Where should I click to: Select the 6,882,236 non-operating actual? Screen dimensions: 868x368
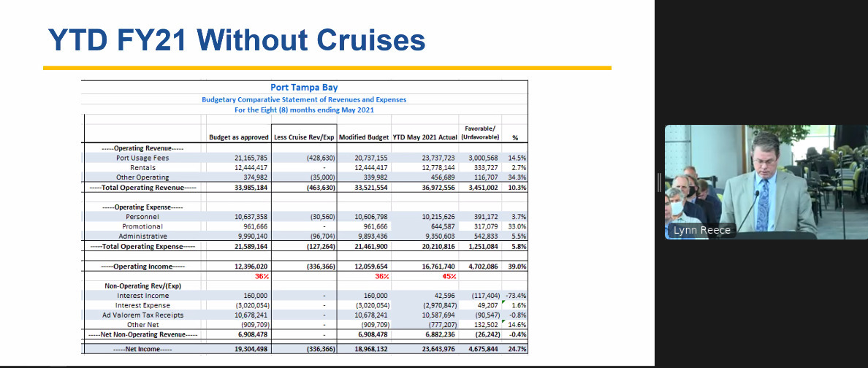pos(440,335)
